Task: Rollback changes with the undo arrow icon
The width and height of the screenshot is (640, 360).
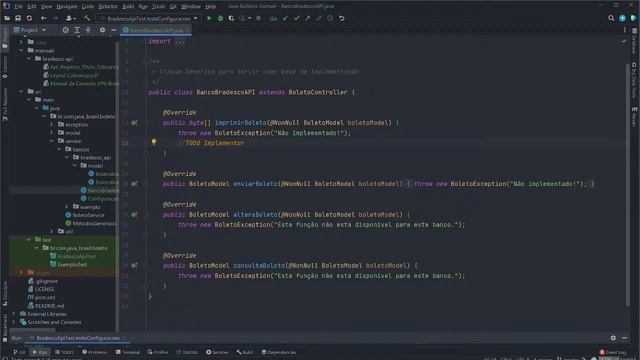Action: (x=342, y=18)
